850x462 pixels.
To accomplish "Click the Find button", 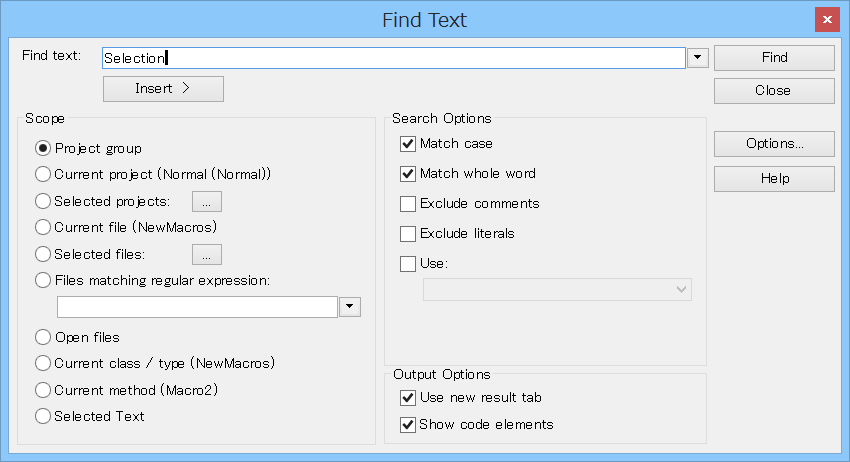I will tap(774, 58).
